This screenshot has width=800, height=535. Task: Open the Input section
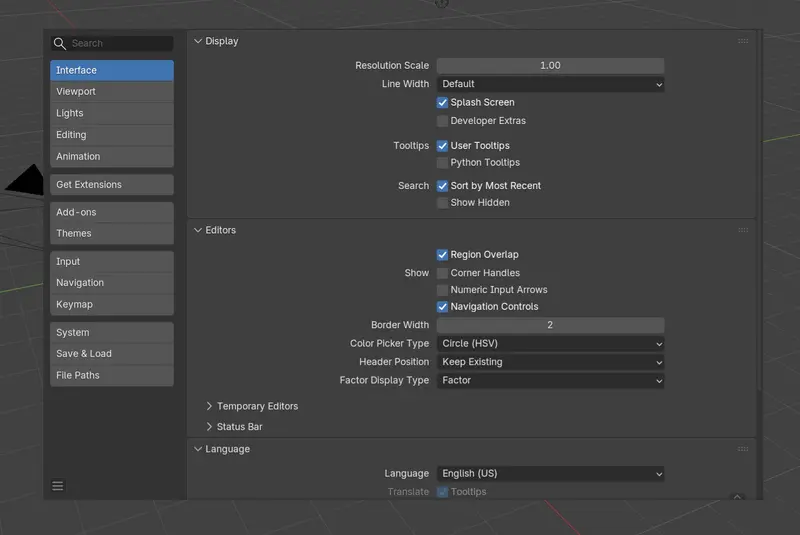(112, 262)
